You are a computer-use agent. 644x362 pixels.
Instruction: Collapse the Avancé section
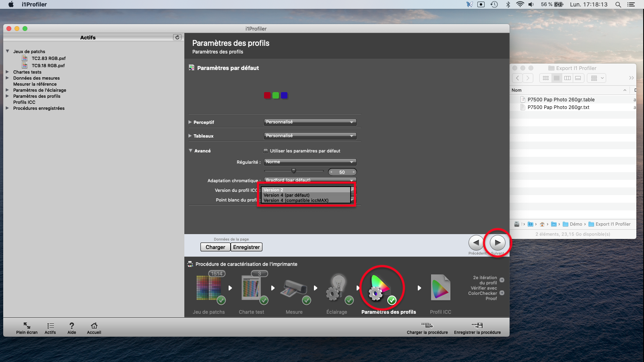click(190, 150)
